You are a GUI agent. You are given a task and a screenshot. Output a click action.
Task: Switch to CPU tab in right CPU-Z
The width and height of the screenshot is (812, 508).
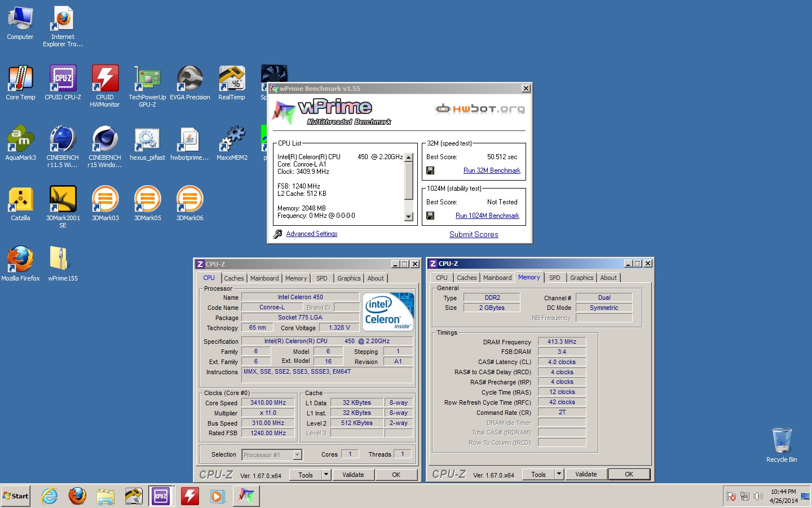[442, 278]
